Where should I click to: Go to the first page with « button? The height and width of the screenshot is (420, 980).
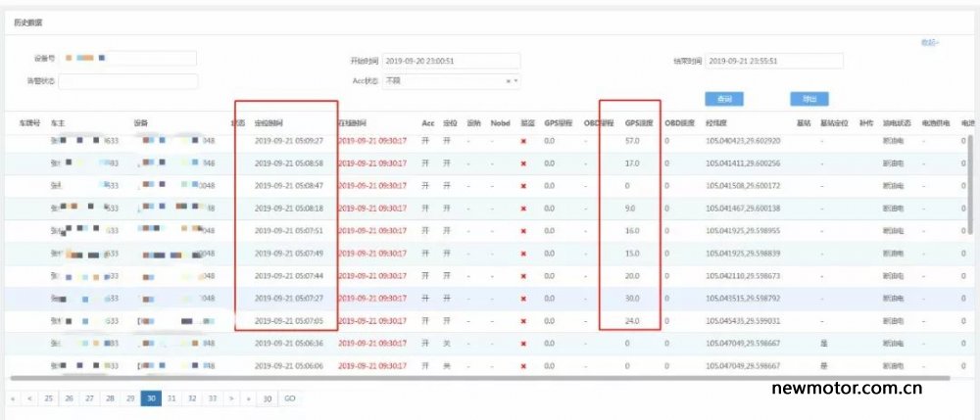(x=13, y=398)
